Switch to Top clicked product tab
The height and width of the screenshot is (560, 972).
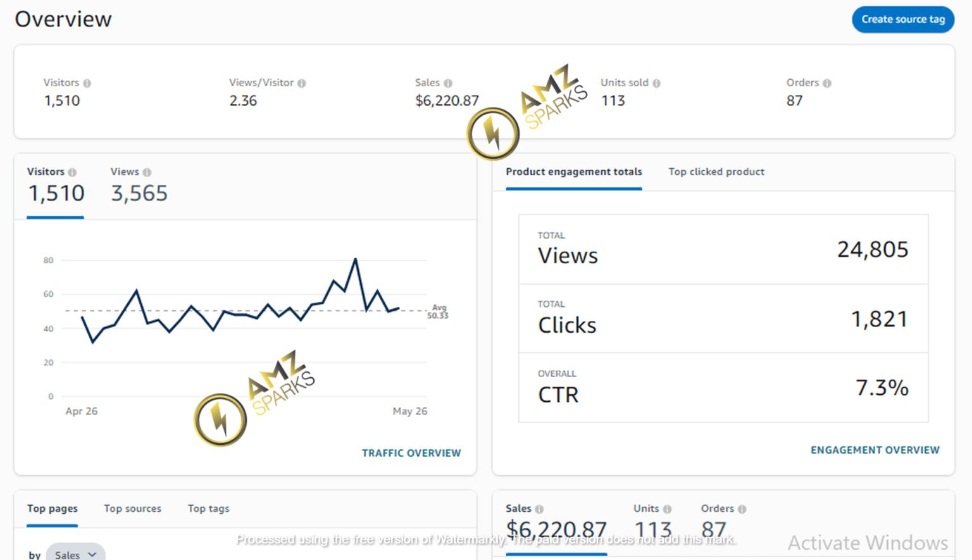click(716, 171)
